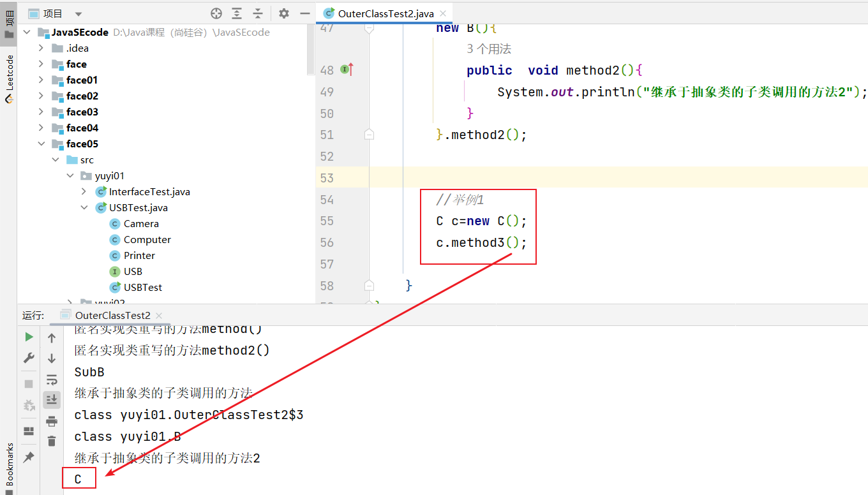
Task: Click the collapse all icon in Project panel
Action: [x=258, y=13]
